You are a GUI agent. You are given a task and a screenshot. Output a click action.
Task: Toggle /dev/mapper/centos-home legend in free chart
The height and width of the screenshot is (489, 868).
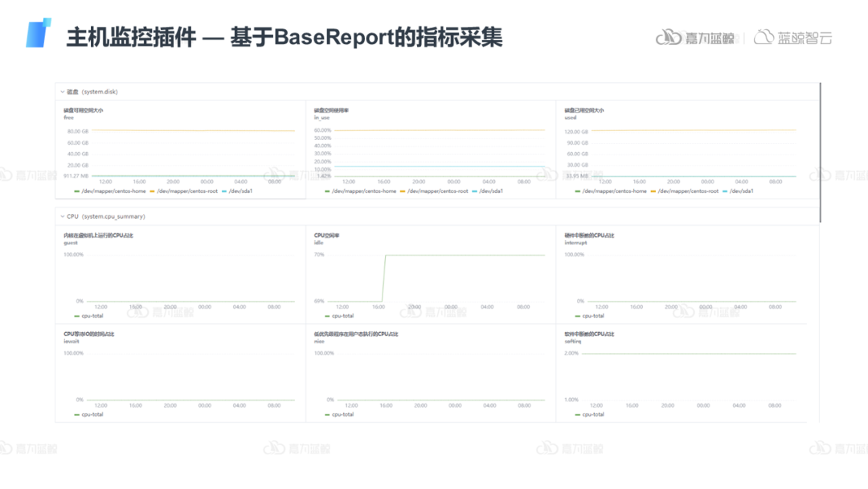(x=110, y=191)
